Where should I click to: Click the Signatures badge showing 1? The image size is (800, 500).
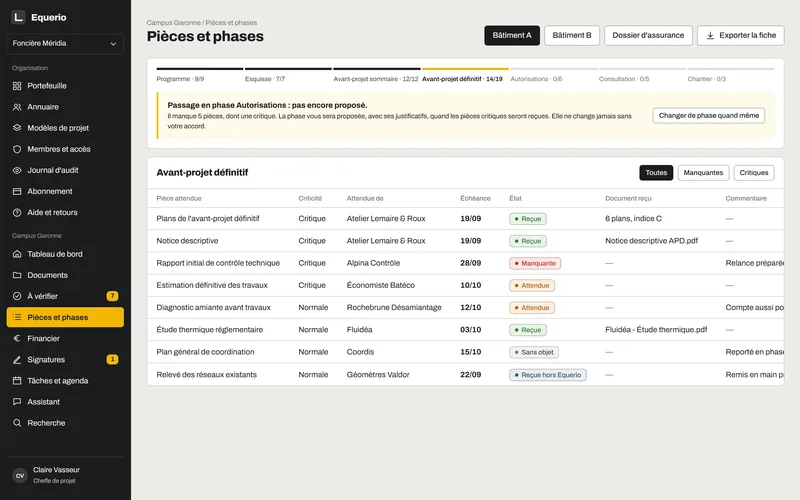click(x=112, y=360)
